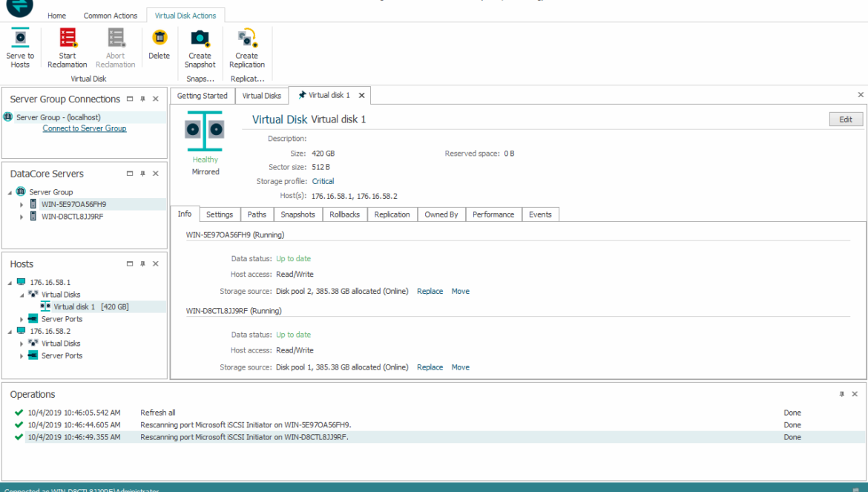Select the Info tab

pos(185,214)
